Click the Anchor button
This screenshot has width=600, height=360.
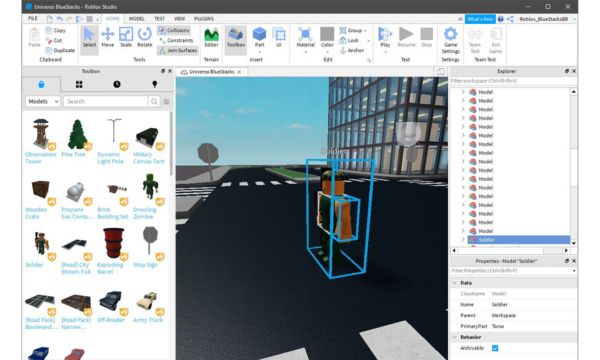352,50
